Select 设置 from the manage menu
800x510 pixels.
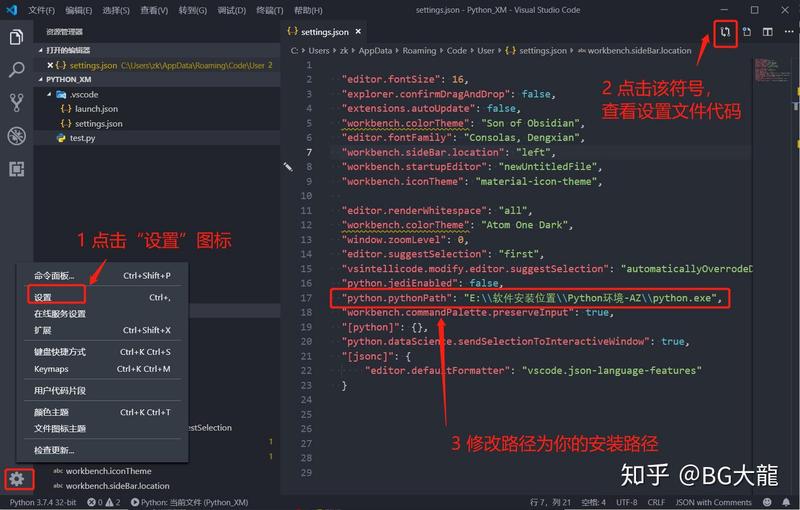tap(103, 297)
